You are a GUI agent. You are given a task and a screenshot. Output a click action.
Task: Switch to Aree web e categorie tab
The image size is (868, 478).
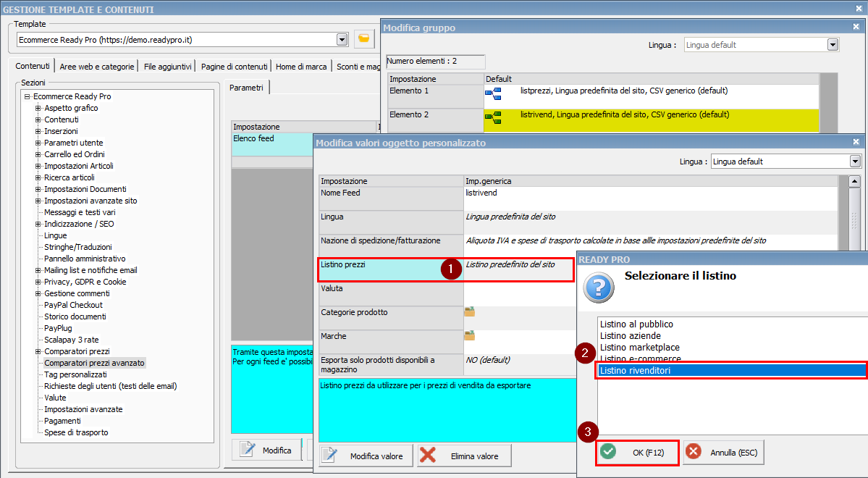tap(97, 67)
